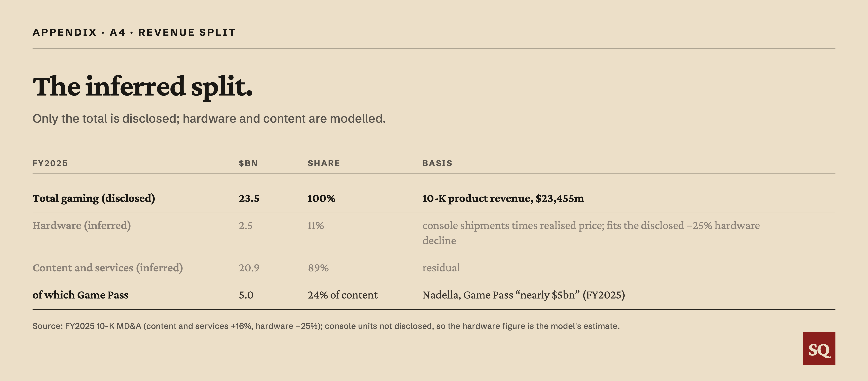The height and width of the screenshot is (381, 868).
Task: Click the 24% of content cell
Action: click(x=343, y=295)
